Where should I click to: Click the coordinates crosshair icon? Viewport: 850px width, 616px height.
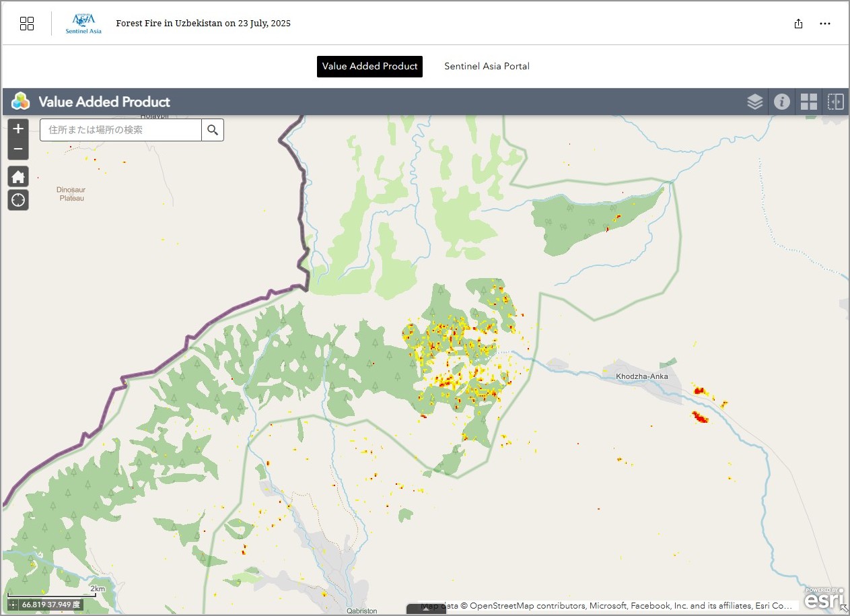click(x=13, y=605)
